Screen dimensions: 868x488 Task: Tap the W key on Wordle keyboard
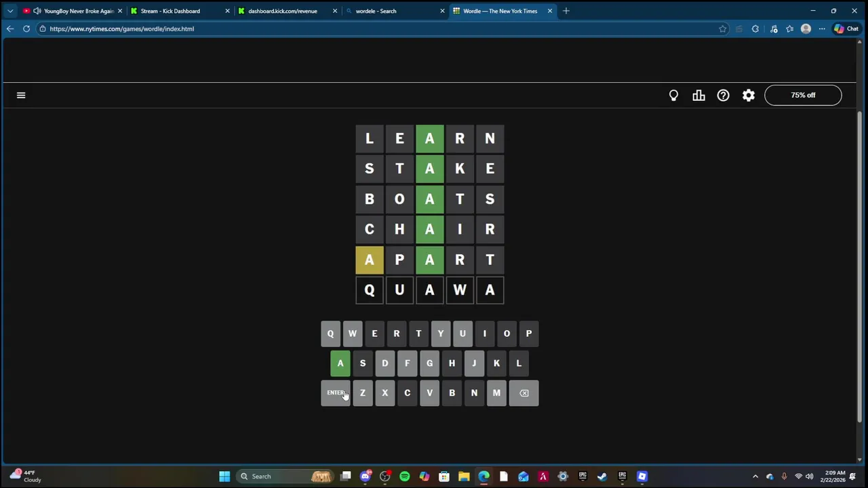pos(353,333)
